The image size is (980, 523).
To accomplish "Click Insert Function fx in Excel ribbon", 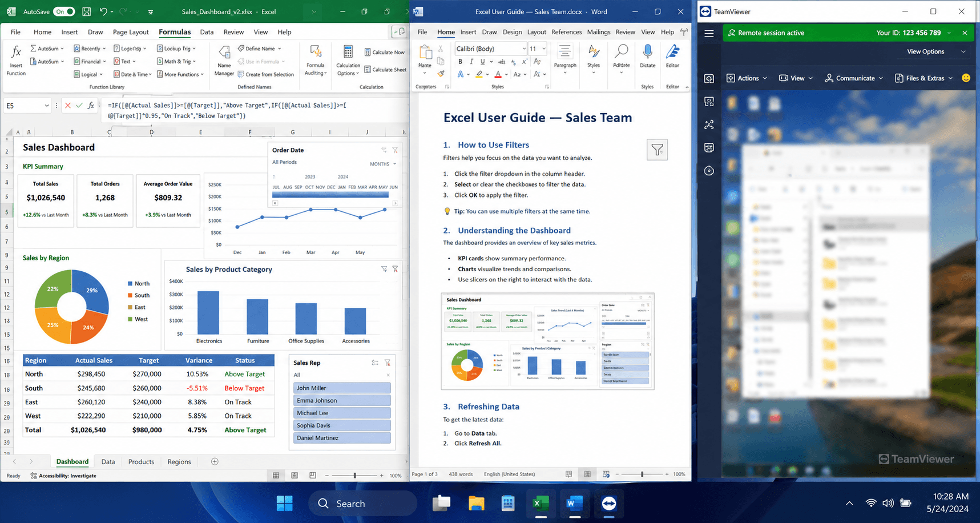I will pos(16,61).
